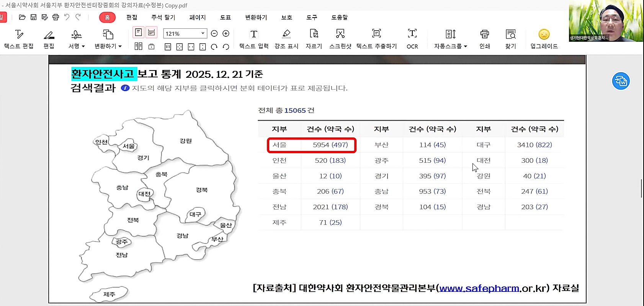Click the 텍스트 추출하기 icon

376,39
